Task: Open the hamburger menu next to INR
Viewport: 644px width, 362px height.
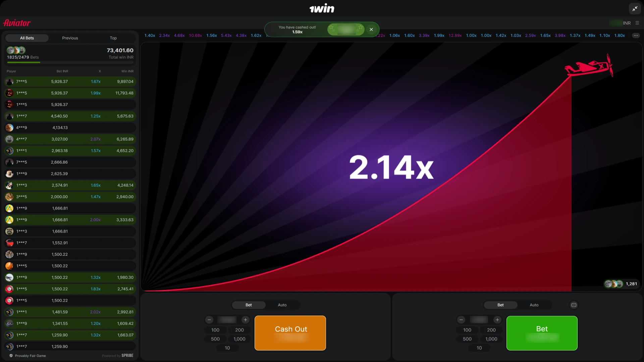Action: [637, 23]
